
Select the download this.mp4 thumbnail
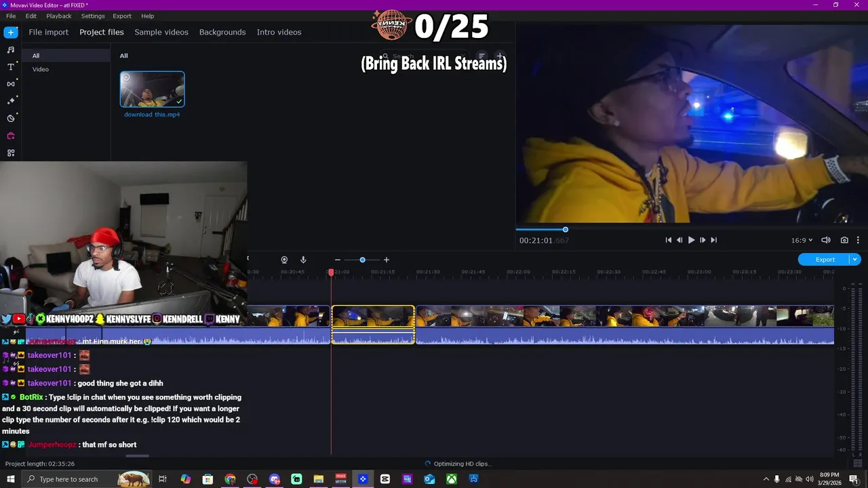153,89
